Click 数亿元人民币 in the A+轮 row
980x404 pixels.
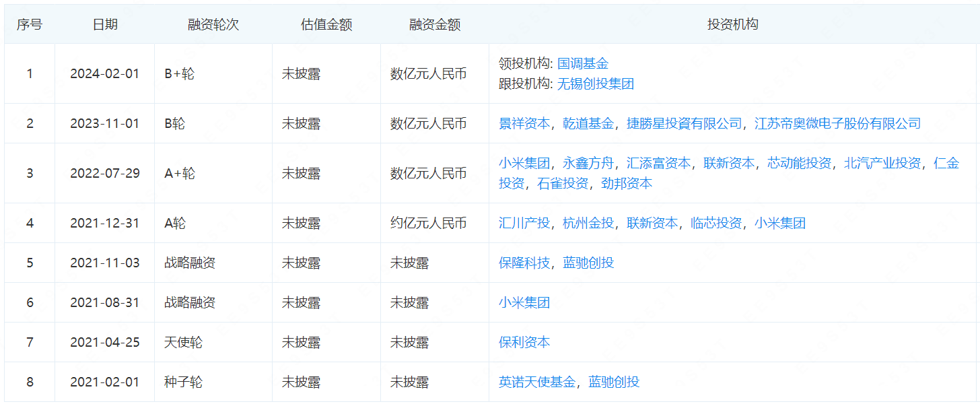click(x=429, y=173)
